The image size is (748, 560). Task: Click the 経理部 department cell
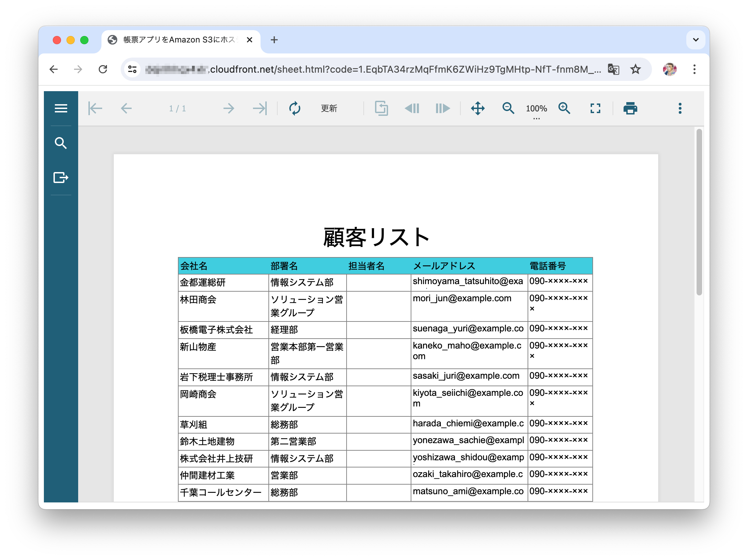(x=307, y=330)
